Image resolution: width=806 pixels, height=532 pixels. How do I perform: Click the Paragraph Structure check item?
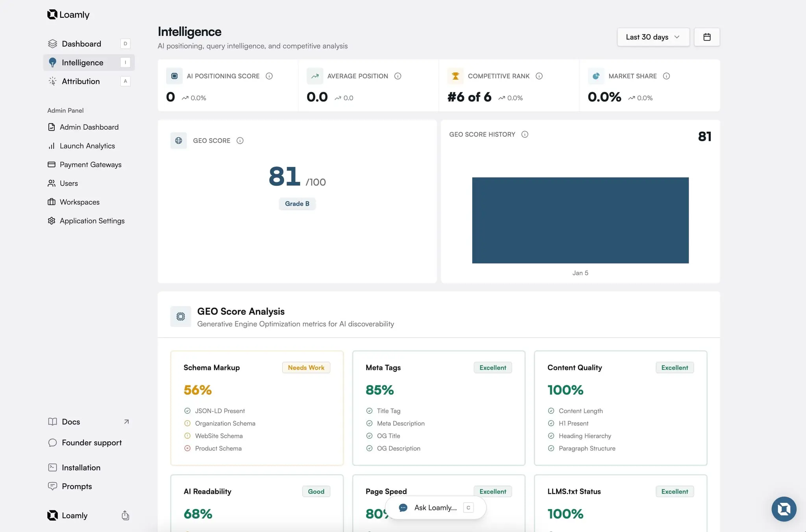tap(582, 449)
